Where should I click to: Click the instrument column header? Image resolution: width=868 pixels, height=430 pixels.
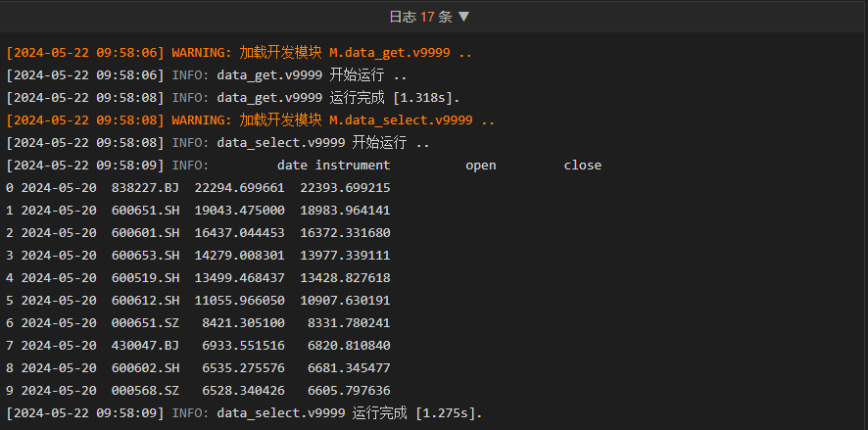[353, 166]
